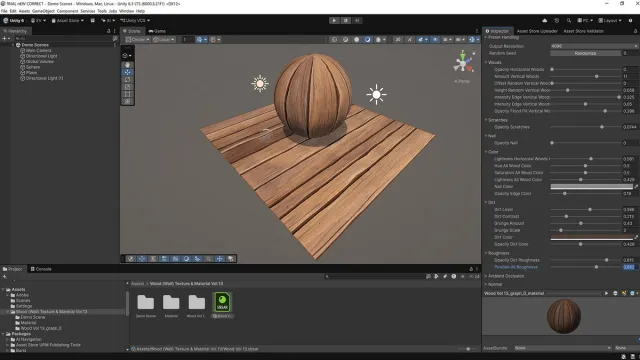Select the left directional light gizmo
The width and height of the screenshot is (640, 360).
click(260, 84)
